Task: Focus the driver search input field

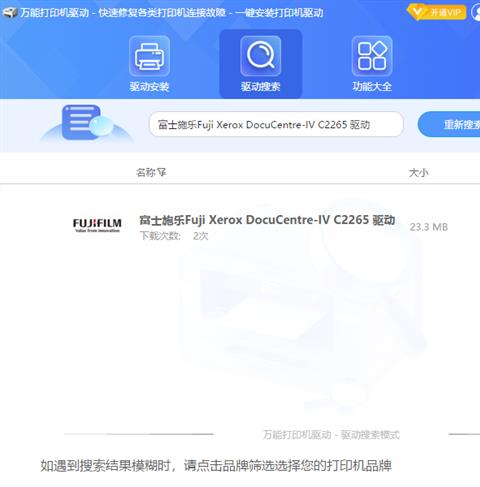Action: tap(276, 124)
